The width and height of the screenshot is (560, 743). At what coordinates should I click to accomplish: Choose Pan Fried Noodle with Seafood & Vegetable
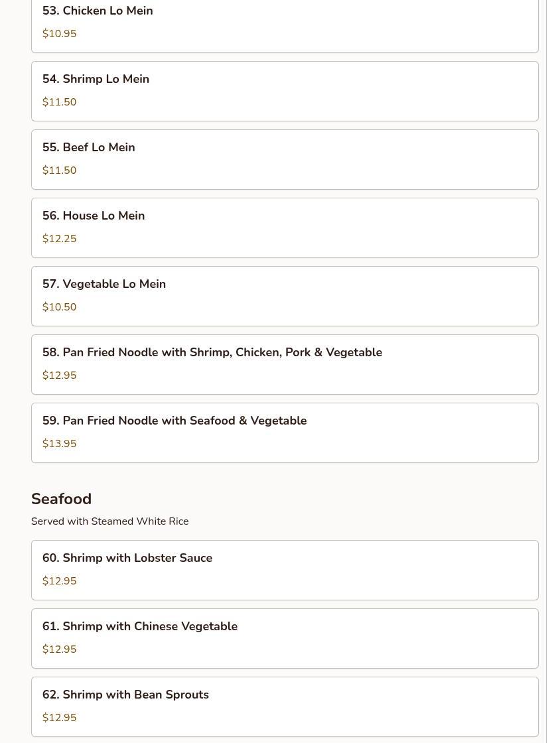point(285,433)
